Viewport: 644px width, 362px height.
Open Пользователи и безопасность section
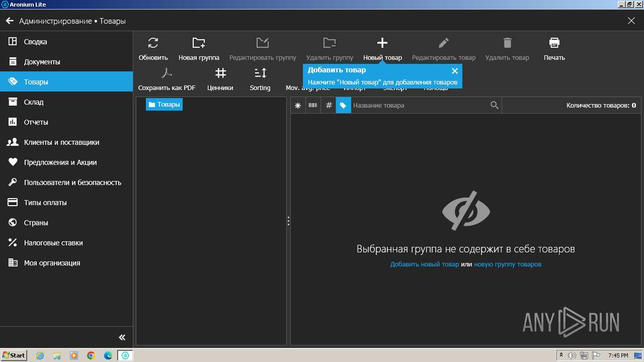66,183
